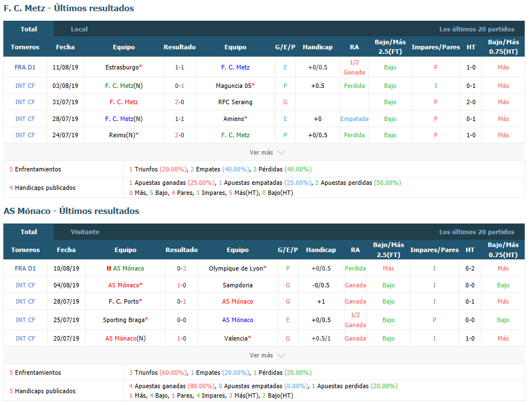
Task: Select the Total tab in F. C. Metz results
Action: coord(29,29)
